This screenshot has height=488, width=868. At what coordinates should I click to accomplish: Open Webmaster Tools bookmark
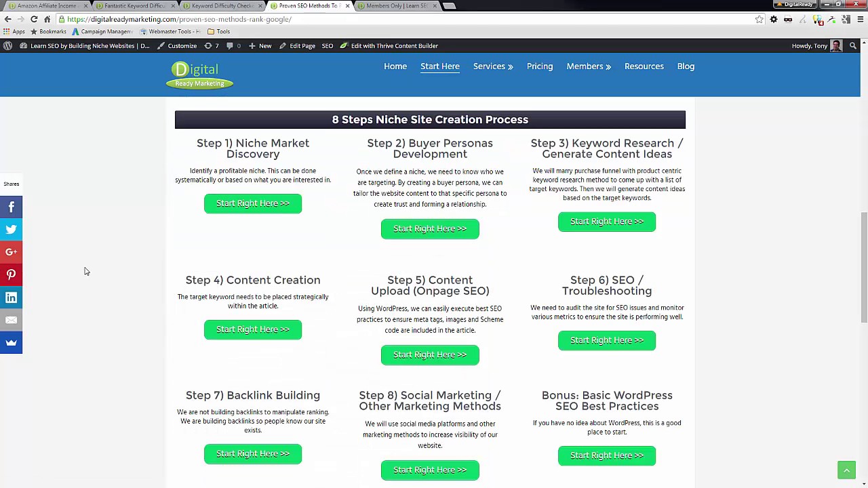(170, 31)
